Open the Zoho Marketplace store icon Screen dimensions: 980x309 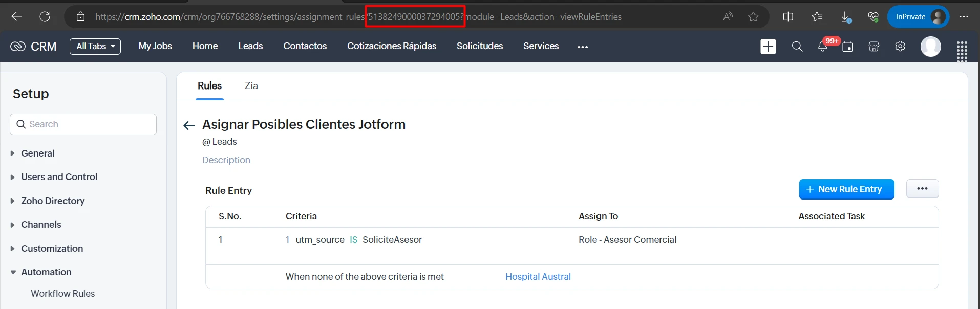point(874,46)
